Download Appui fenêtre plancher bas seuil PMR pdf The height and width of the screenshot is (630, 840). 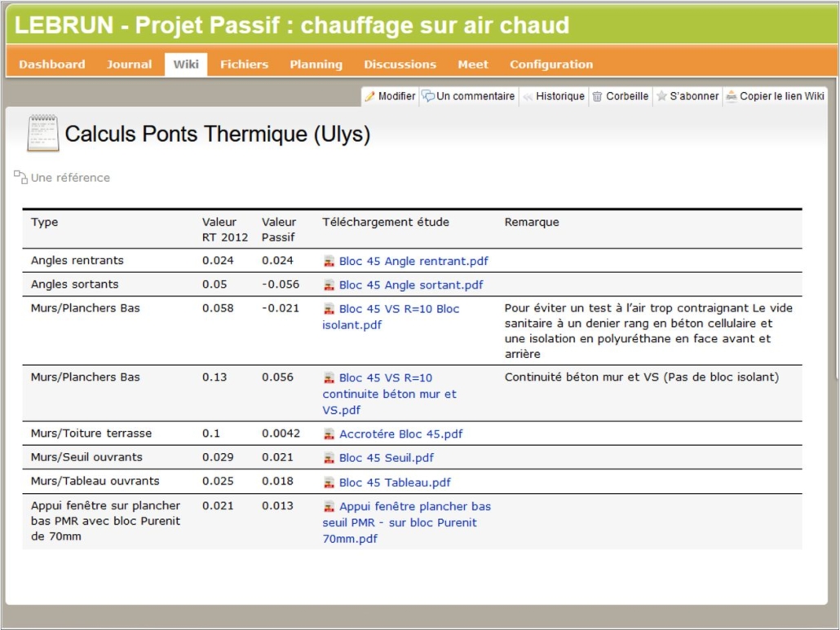click(407, 522)
